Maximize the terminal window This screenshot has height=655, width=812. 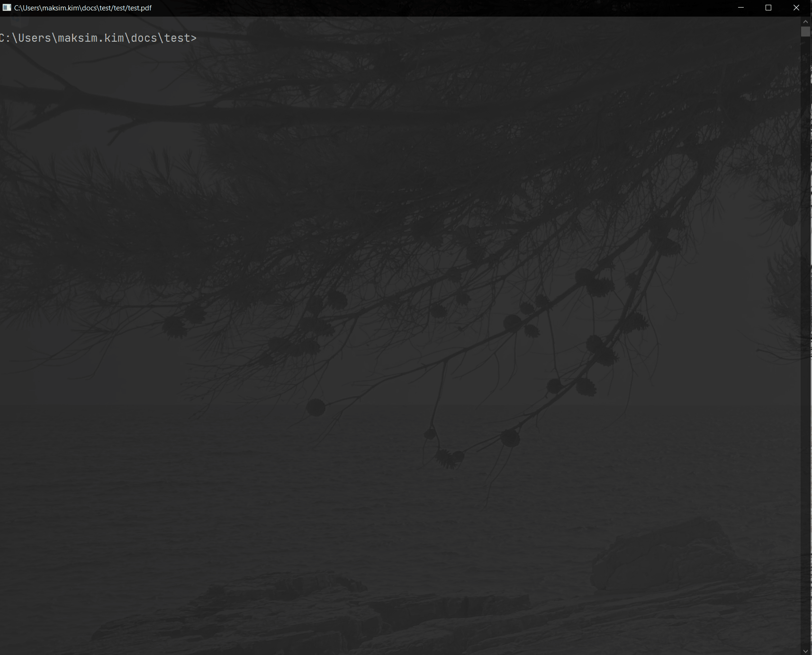coord(768,8)
